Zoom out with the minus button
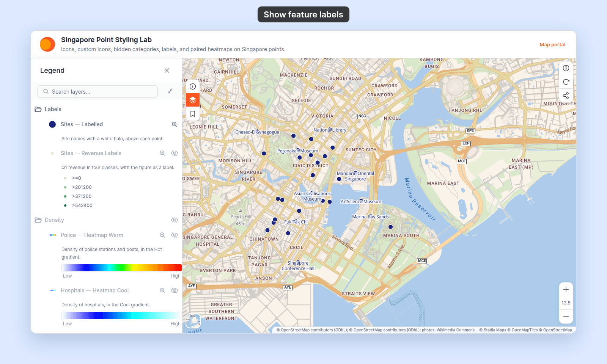Image resolution: width=607 pixels, height=364 pixels. (x=566, y=317)
